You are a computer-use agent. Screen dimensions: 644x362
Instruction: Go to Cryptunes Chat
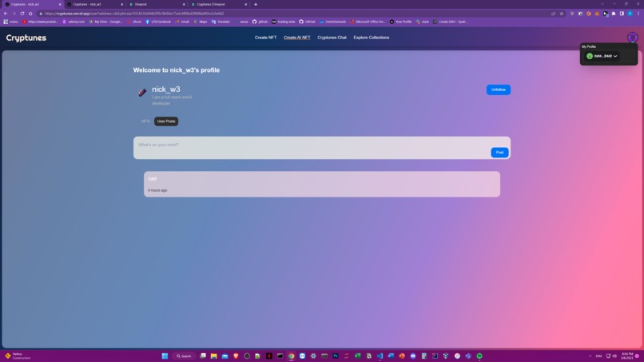point(332,38)
